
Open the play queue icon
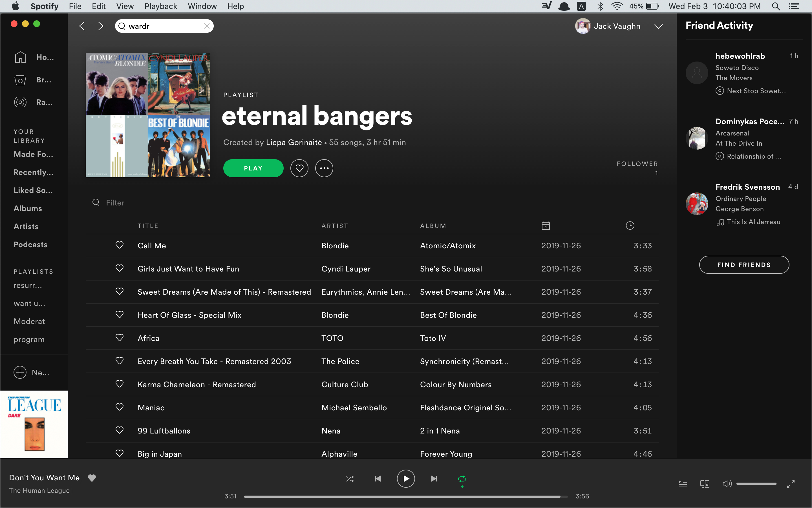tap(683, 484)
